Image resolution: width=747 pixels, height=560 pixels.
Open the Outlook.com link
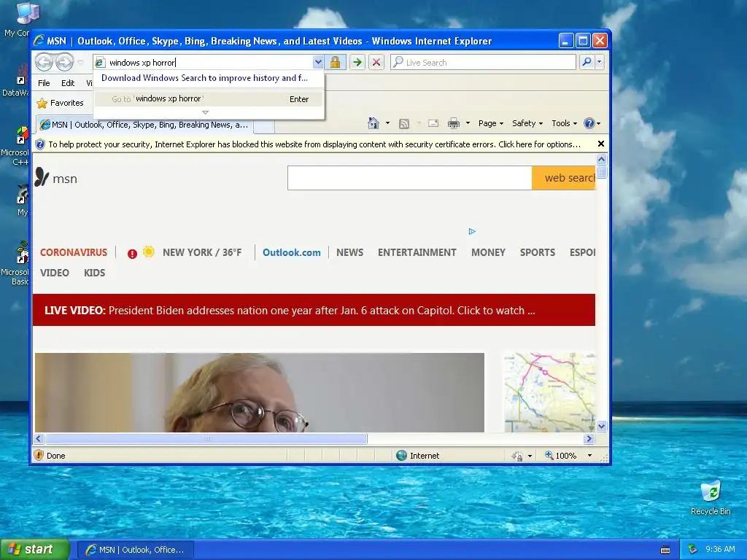[292, 252]
